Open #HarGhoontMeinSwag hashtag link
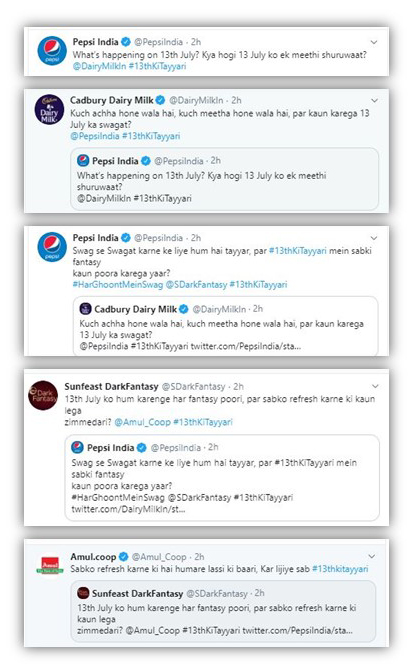The width and height of the screenshot is (416, 665). point(117,285)
